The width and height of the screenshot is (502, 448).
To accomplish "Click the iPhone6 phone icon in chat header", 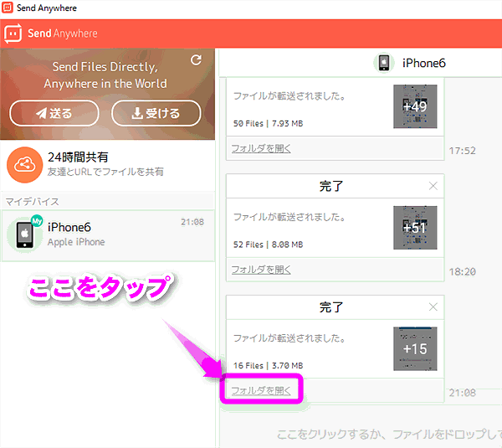I will [x=384, y=63].
